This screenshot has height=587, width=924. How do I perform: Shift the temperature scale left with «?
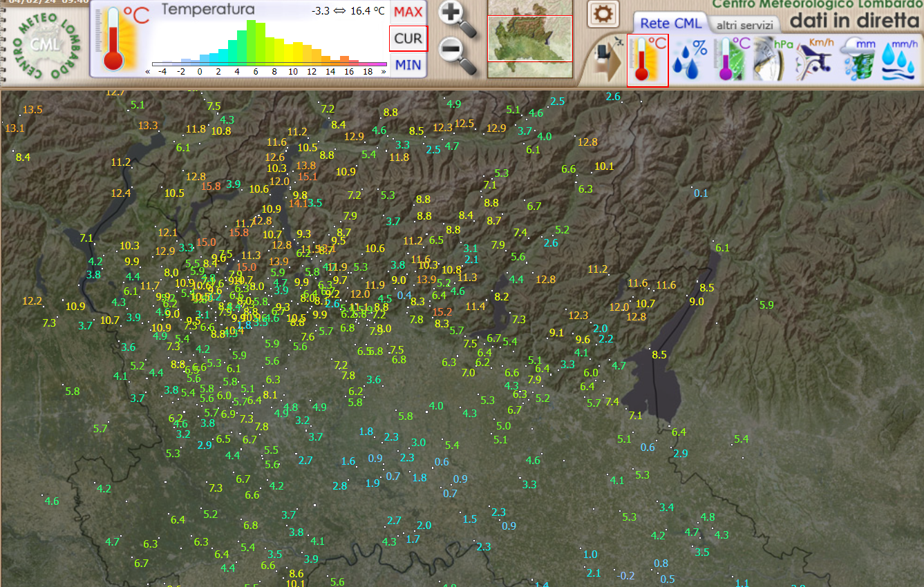tap(148, 71)
